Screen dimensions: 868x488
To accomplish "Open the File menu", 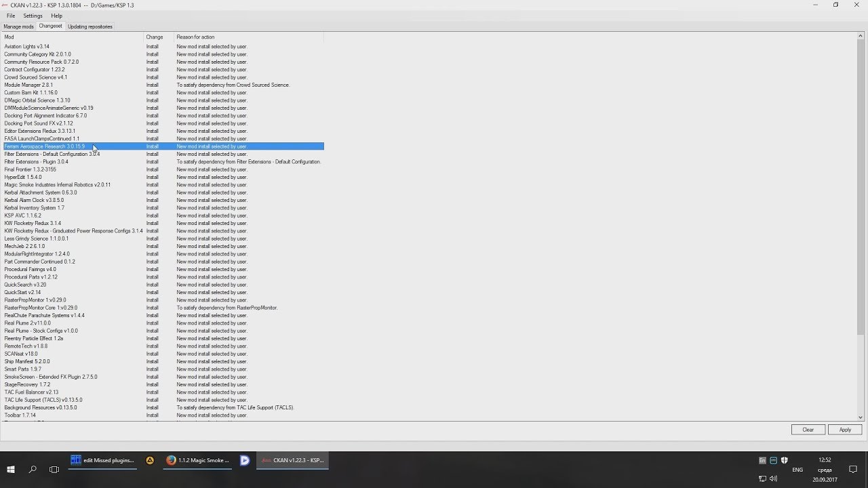I will pos(11,16).
